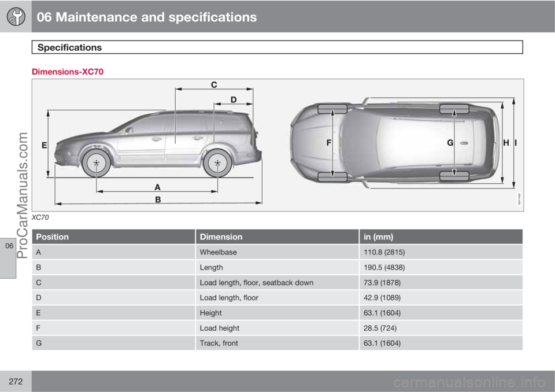Screen dimensions: 555x392
Task: Click label 'H' on top-view diagram
Action: coord(506,143)
